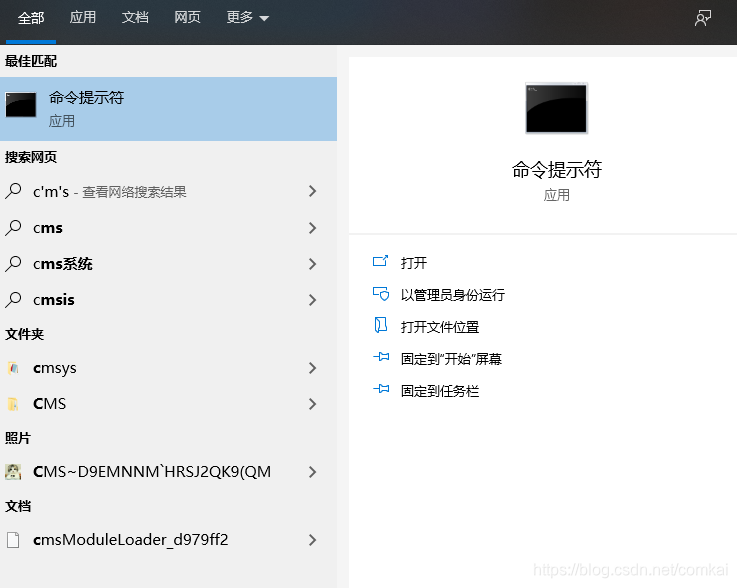Expand the cmsys folder arrow

click(x=313, y=368)
